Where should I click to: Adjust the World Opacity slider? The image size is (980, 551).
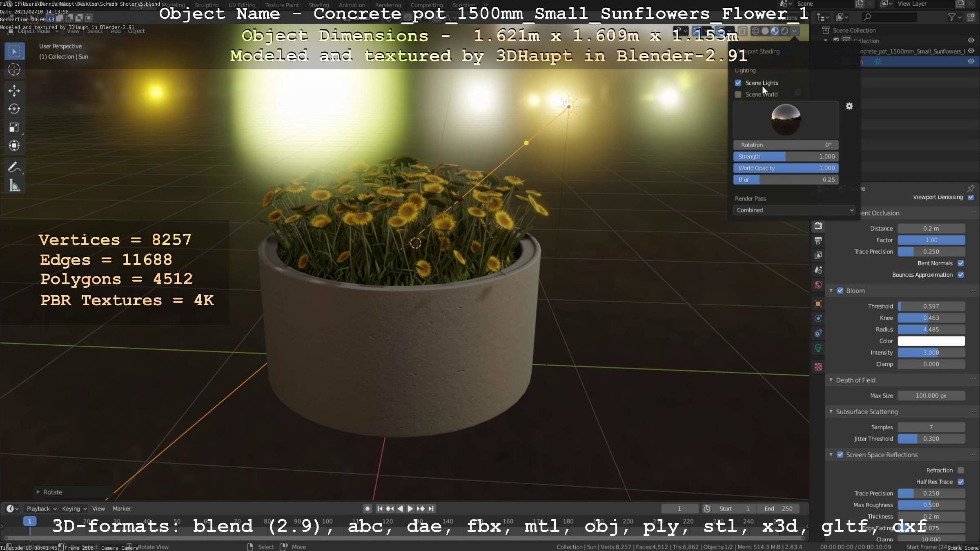pos(786,168)
